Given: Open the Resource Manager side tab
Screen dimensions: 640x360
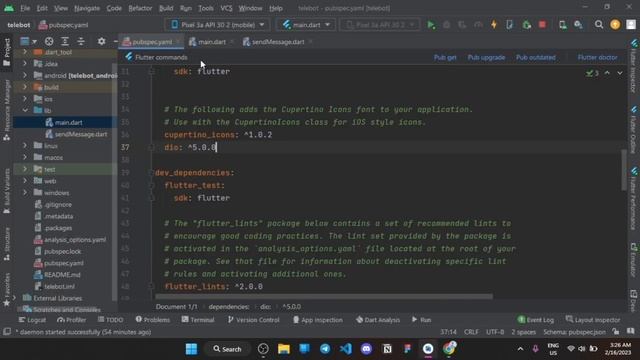Looking at the screenshot, I should coord(7,110).
